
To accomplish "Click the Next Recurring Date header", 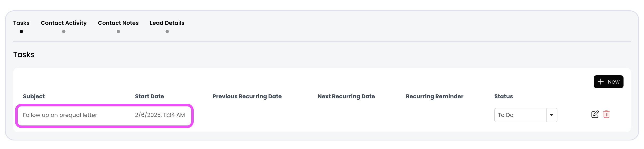I will click(x=346, y=96).
